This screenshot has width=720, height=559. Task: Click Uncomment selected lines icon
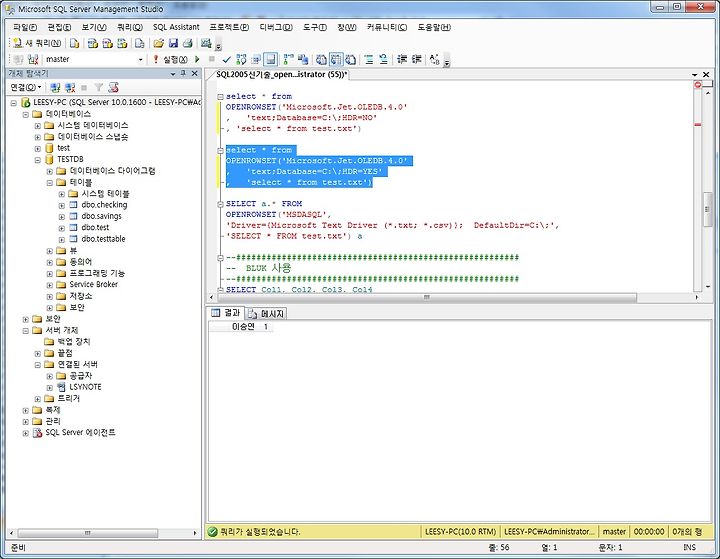point(383,59)
